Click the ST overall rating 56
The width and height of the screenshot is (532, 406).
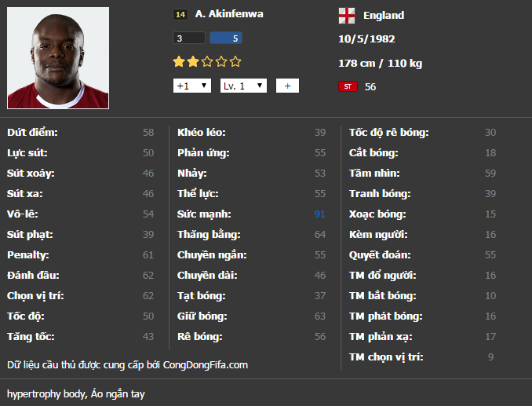pyautogui.click(x=370, y=87)
